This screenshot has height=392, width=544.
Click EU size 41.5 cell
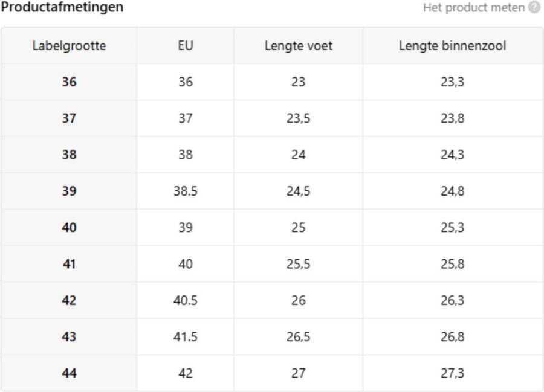(186, 337)
